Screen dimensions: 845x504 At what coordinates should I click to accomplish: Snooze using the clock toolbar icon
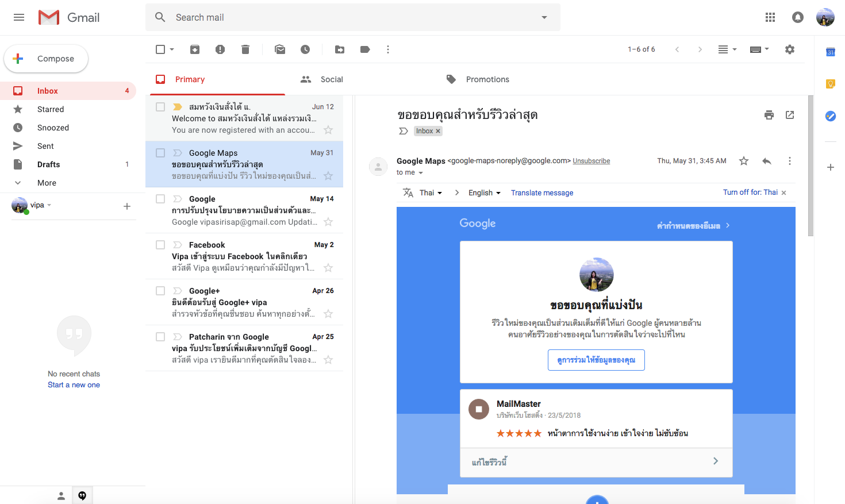[x=305, y=49]
